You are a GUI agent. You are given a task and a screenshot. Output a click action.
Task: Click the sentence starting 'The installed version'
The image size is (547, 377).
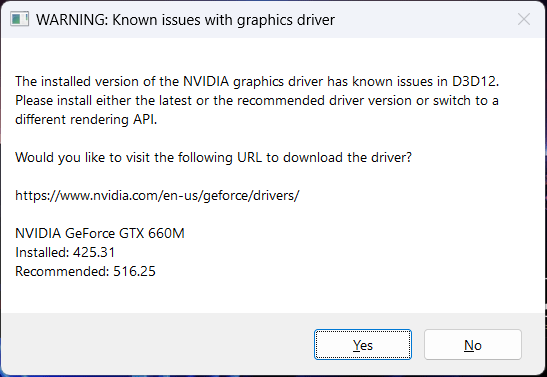pos(257,82)
